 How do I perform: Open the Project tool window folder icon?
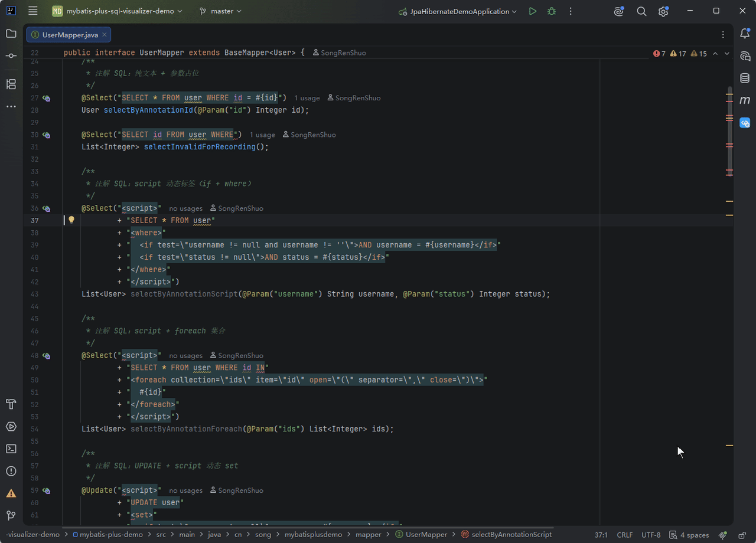pos(11,34)
